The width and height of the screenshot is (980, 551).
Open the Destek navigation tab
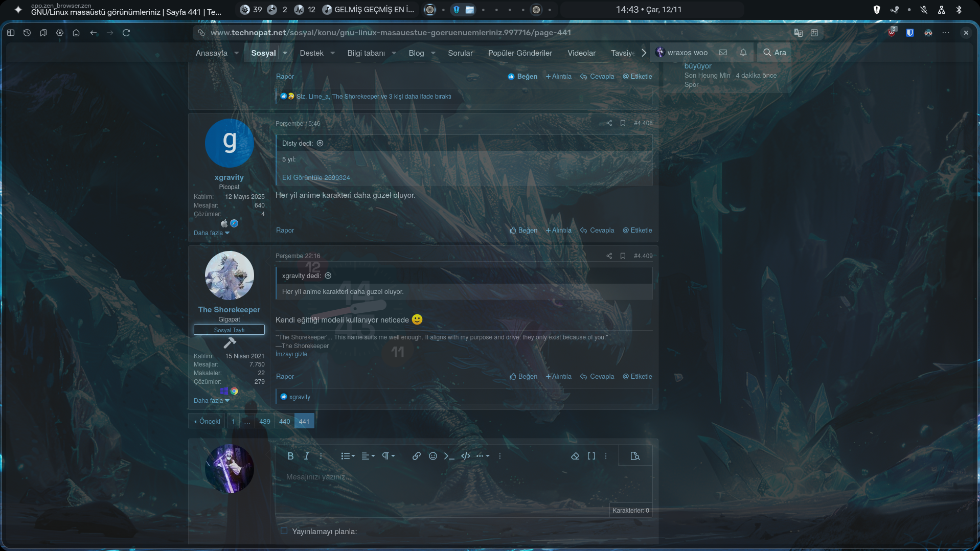[311, 53]
